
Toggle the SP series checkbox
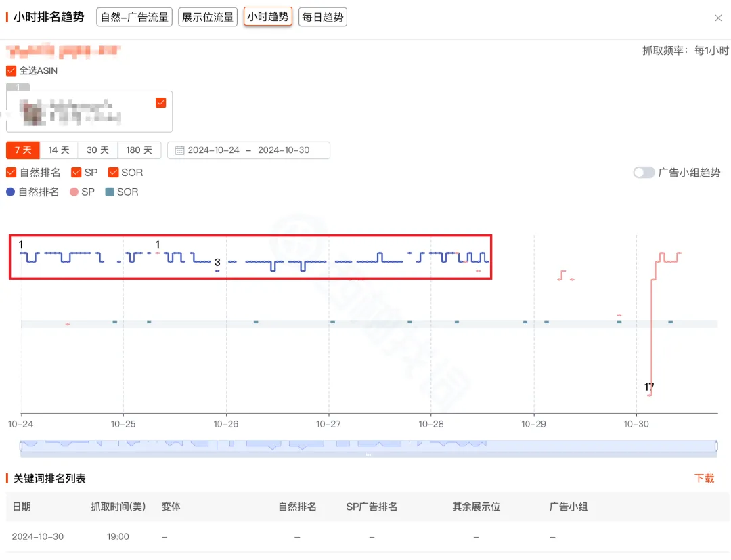[x=76, y=173]
